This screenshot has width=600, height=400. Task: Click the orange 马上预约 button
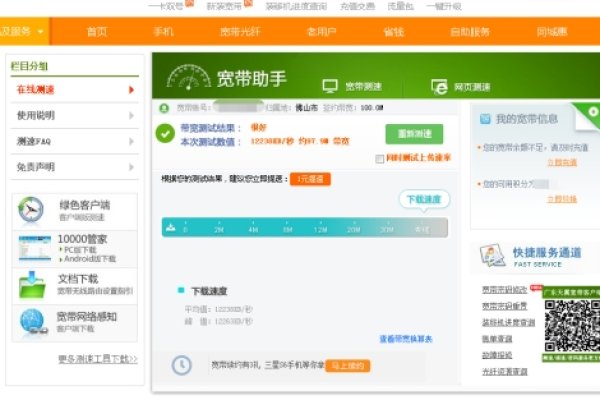point(347,366)
